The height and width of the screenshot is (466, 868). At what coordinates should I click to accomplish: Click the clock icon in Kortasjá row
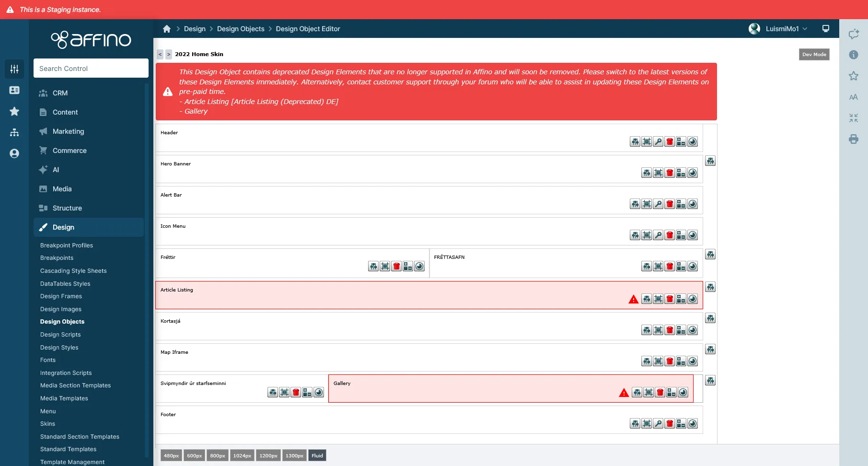click(x=693, y=330)
